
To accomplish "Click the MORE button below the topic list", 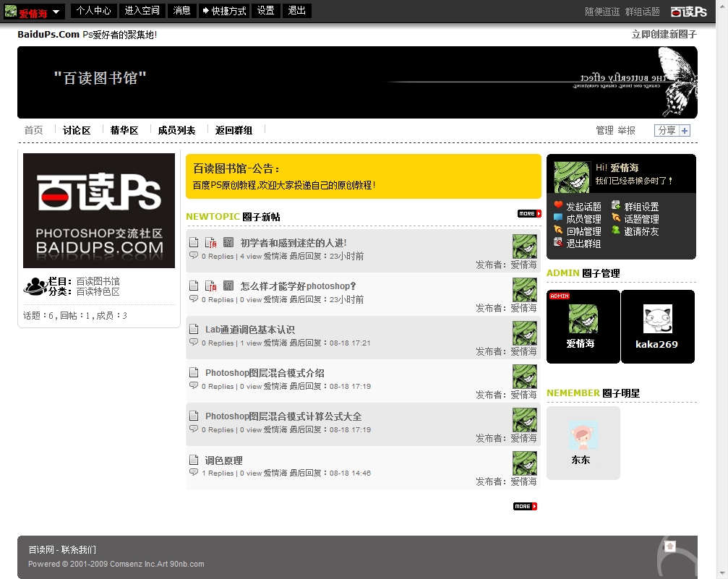I will pyautogui.click(x=525, y=506).
